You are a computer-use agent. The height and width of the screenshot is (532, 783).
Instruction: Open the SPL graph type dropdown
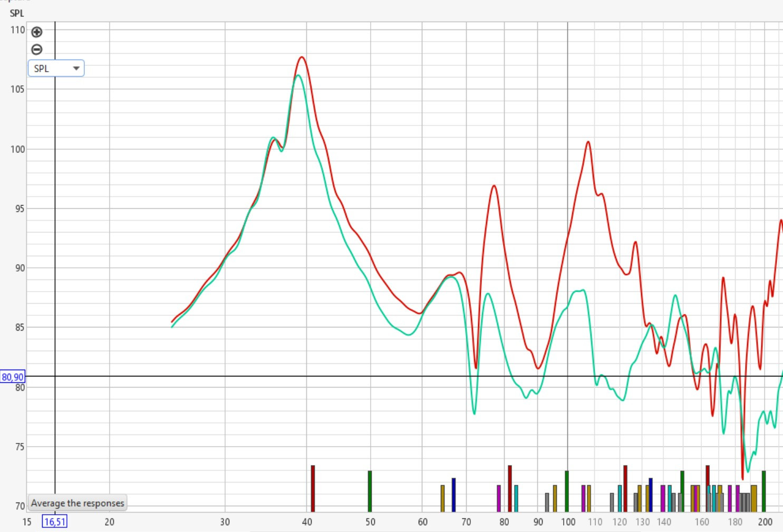click(x=56, y=69)
